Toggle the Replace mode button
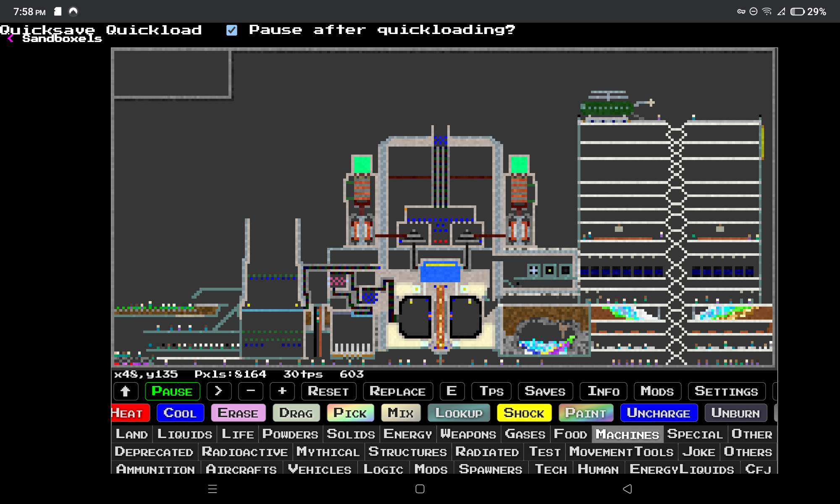Image resolution: width=840 pixels, height=504 pixels. pyautogui.click(x=397, y=391)
